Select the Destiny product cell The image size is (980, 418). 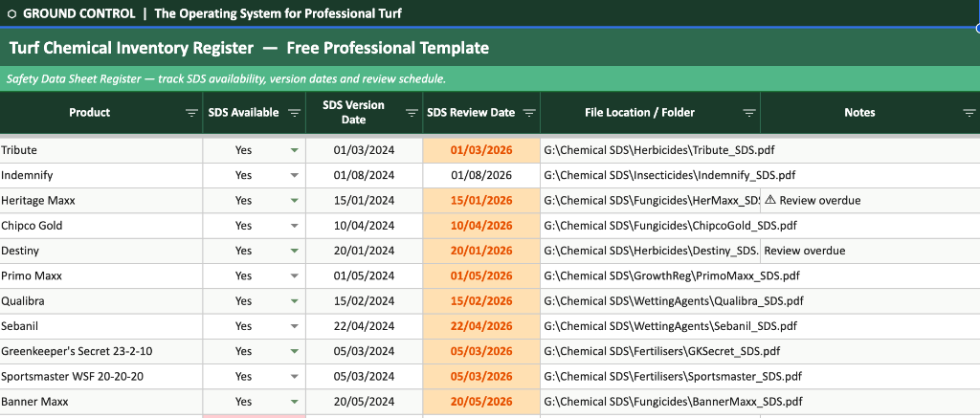click(101, 251)
